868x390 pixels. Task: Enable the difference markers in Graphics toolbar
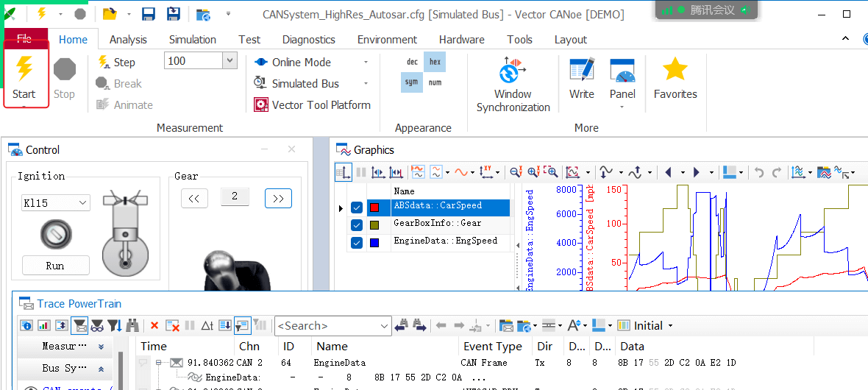(x=396, y=172)
